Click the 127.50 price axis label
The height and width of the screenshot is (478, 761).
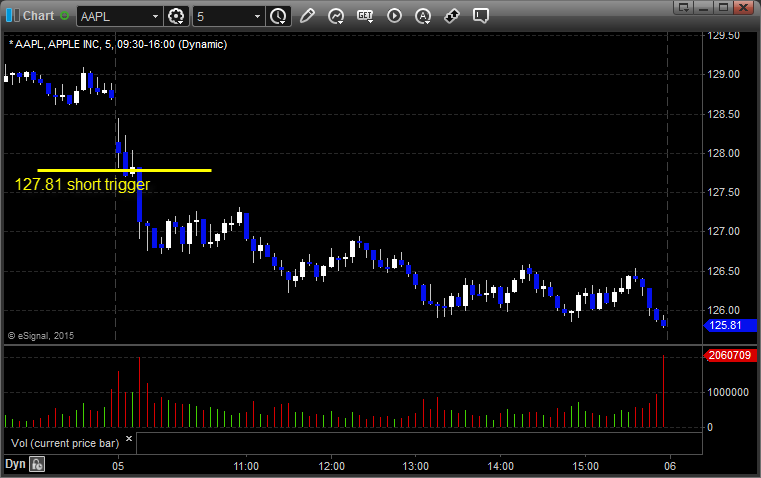point(724,193)
